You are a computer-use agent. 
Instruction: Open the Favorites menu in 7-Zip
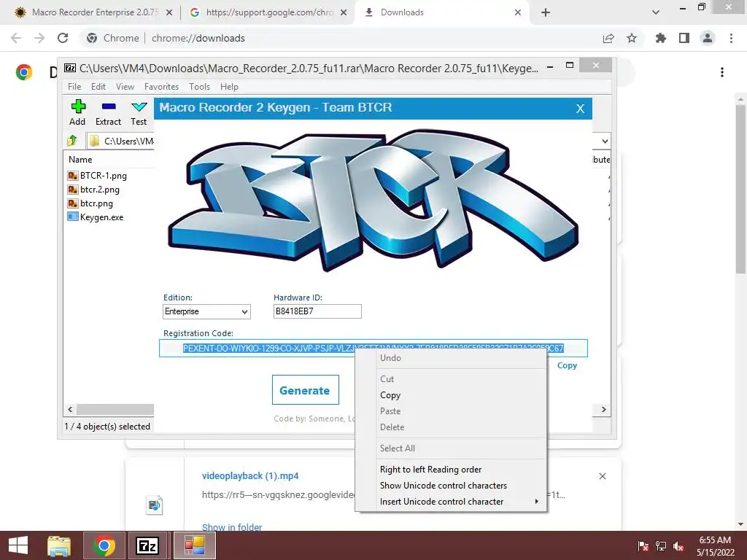(x=161, y=87)
